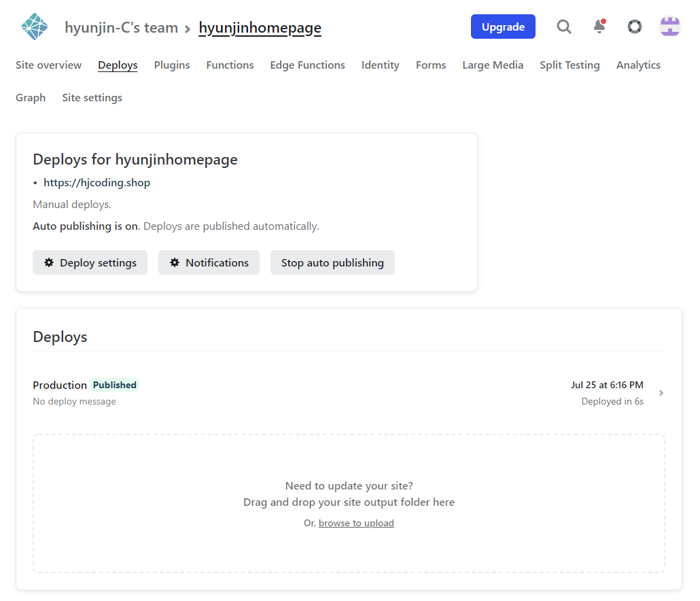Go to the Large Media tab

pos(493,65)
